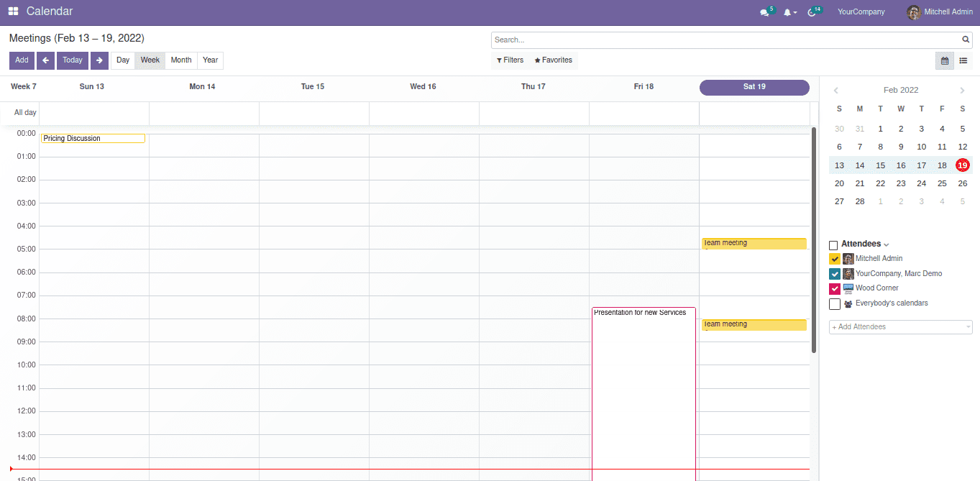The image size is (980, 481).
Task: Switch to Day view
Action: pyautogui.click(x=123, y=60)
